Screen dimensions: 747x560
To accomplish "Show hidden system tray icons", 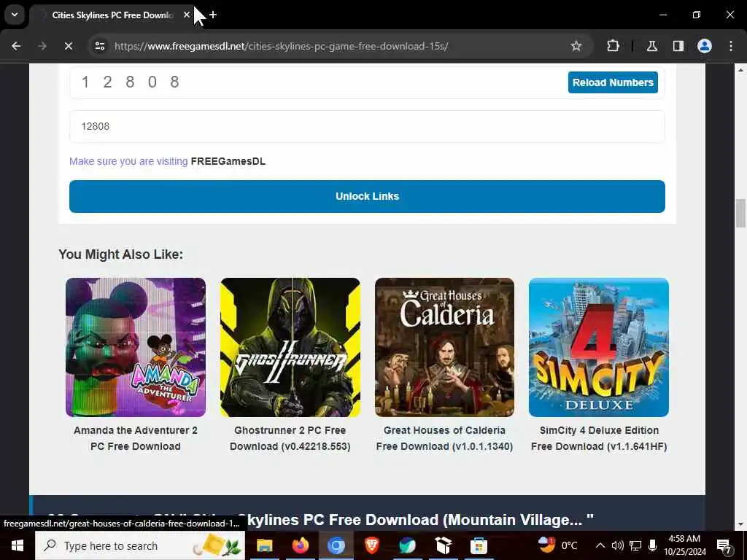I will (600, 545).
